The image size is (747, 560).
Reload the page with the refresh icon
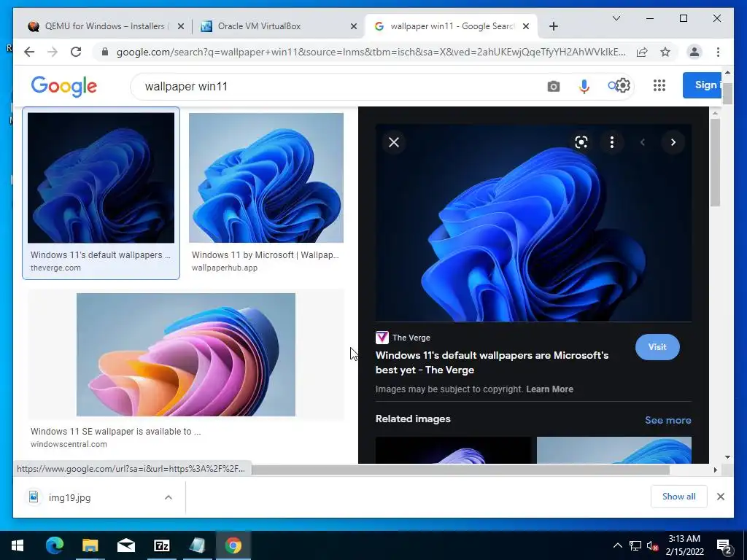(76, 52)
